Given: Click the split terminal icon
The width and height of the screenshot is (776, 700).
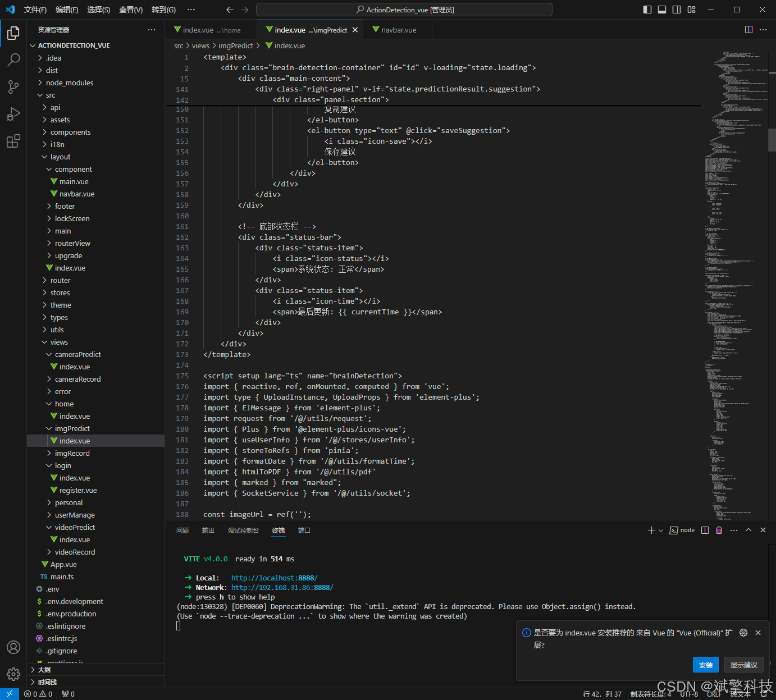Looking at the screenshot, I should click(705, 530).
